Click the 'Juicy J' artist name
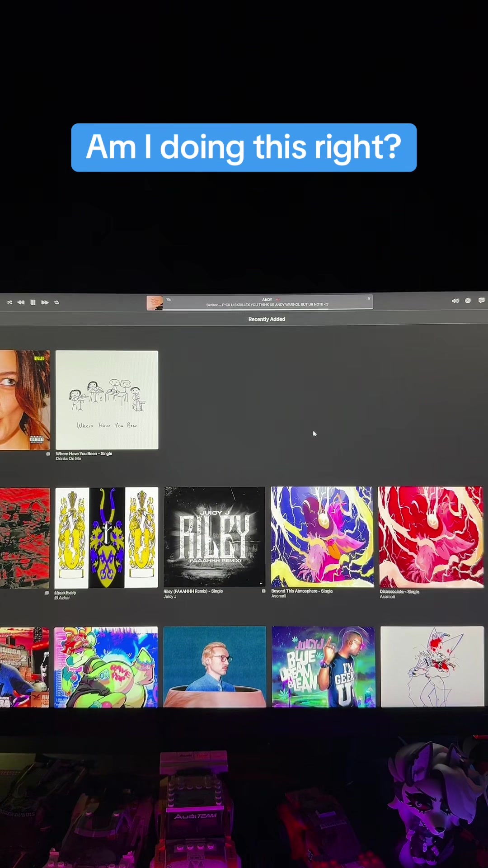This screenshot has width=488, height=868. (x=170, y=596)
